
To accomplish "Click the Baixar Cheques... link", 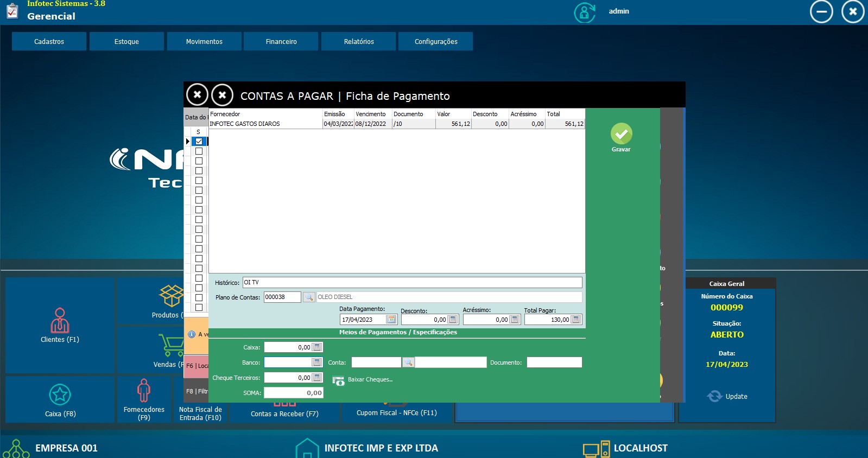I will pyautogui.click(x=370, y=380).
